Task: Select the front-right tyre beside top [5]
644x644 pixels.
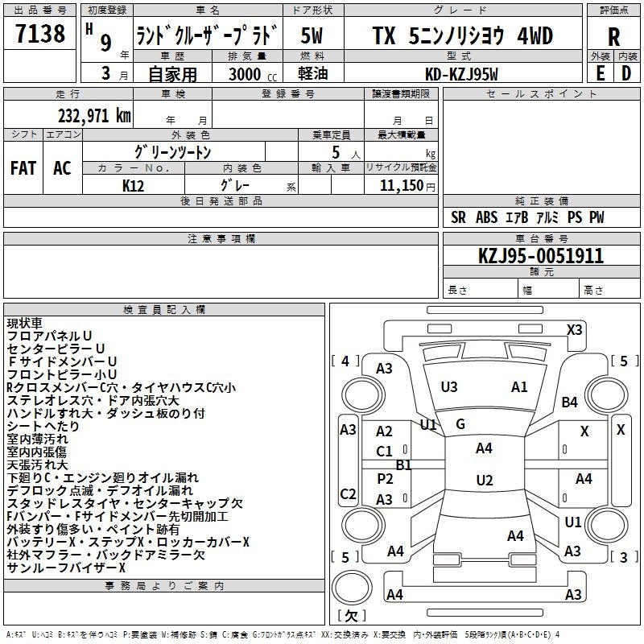Action: point(607,395)
